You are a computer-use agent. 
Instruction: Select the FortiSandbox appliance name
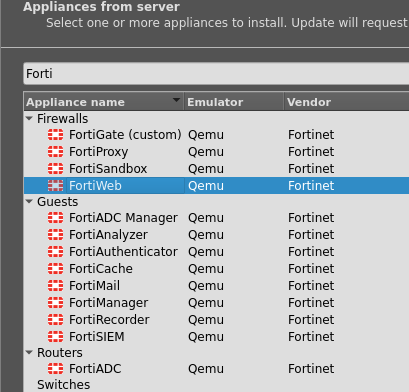point(108,169)
